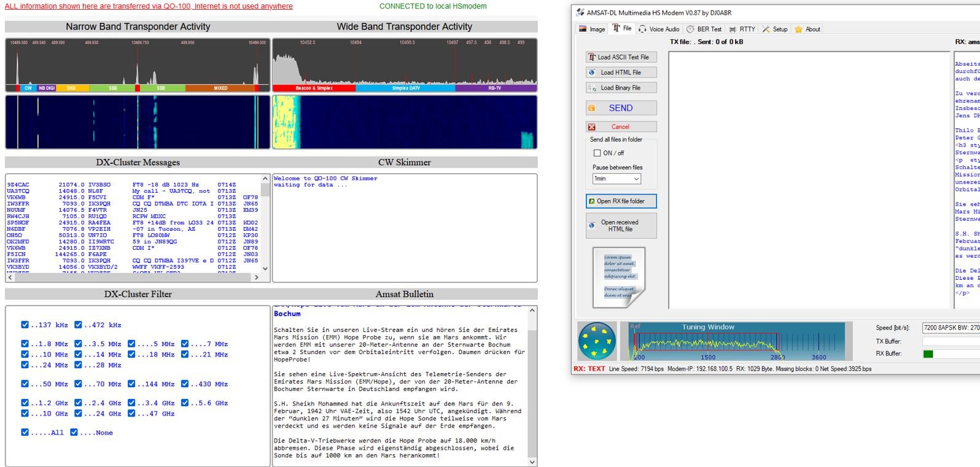Image resolution: width=980 pixels, height=467 pixels.
Task: Uncheck the 137 kHz filter
Action: click(x=25, y=325)
